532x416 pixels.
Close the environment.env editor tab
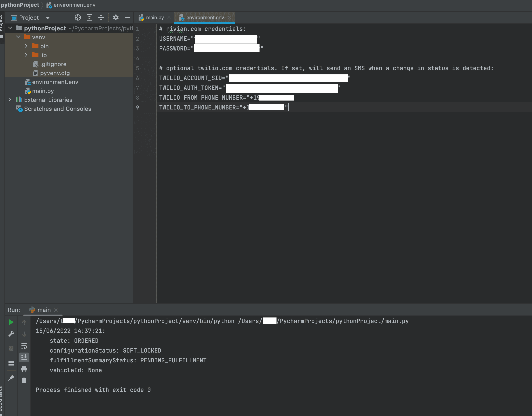coord(229,17)
